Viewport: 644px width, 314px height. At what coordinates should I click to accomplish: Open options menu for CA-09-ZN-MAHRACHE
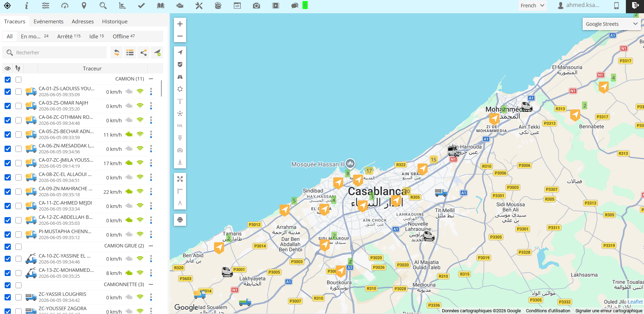coord(151,192)
